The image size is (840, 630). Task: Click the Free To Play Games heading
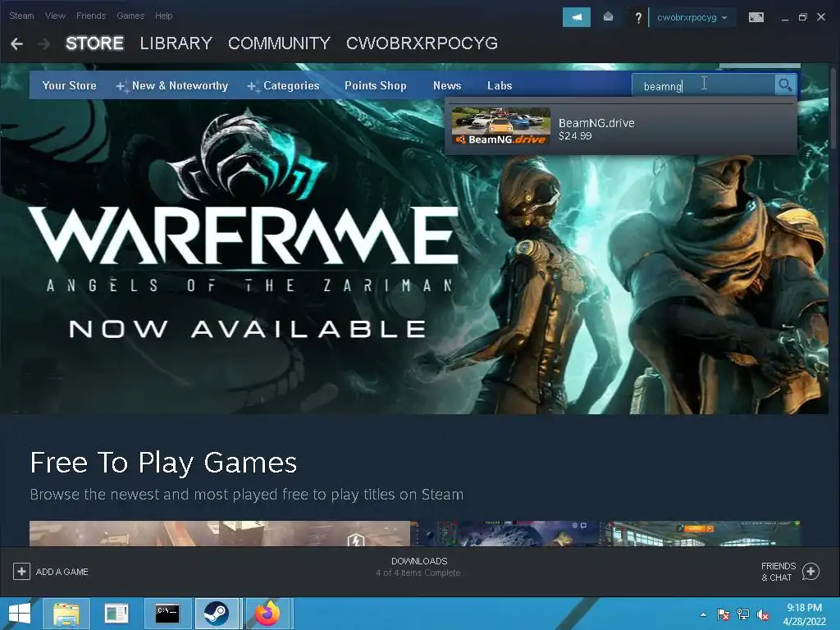tap(163, 463)
